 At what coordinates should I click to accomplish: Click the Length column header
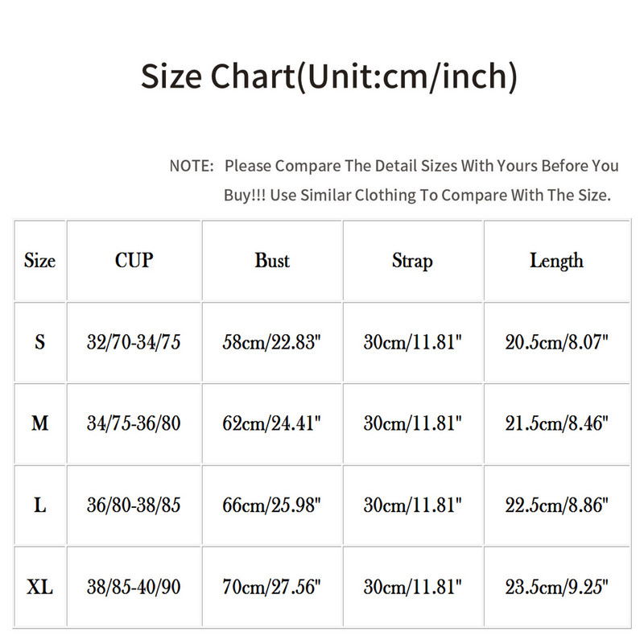pyautogui.click(x=556, y=261)
